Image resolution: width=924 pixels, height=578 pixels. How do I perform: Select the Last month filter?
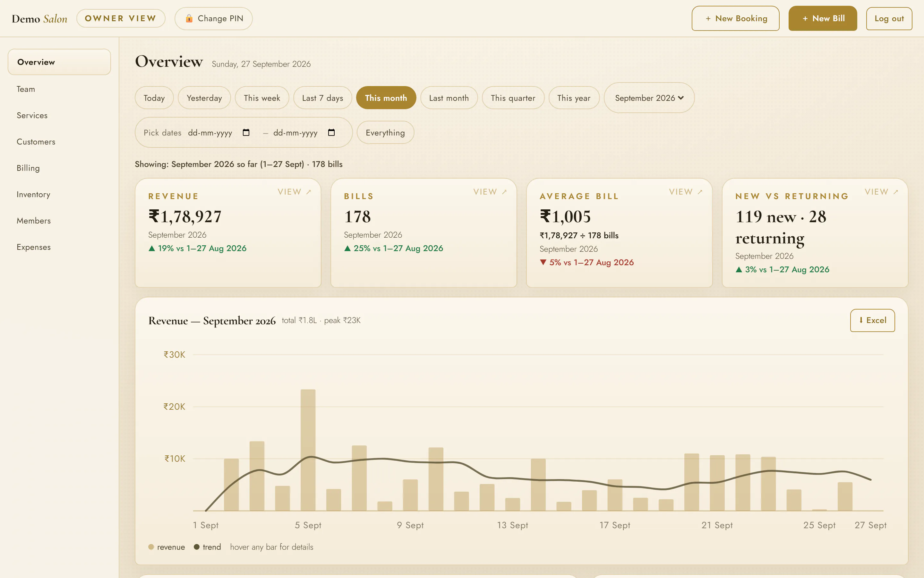pos(449,98)
